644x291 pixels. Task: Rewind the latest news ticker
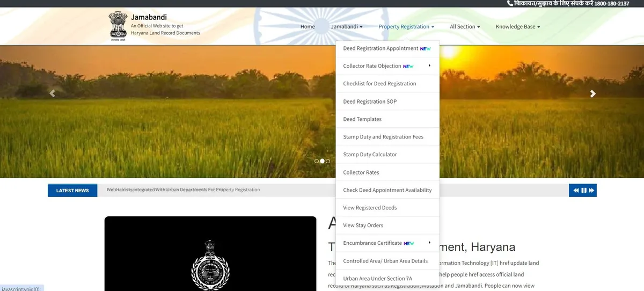coord(576,190)
